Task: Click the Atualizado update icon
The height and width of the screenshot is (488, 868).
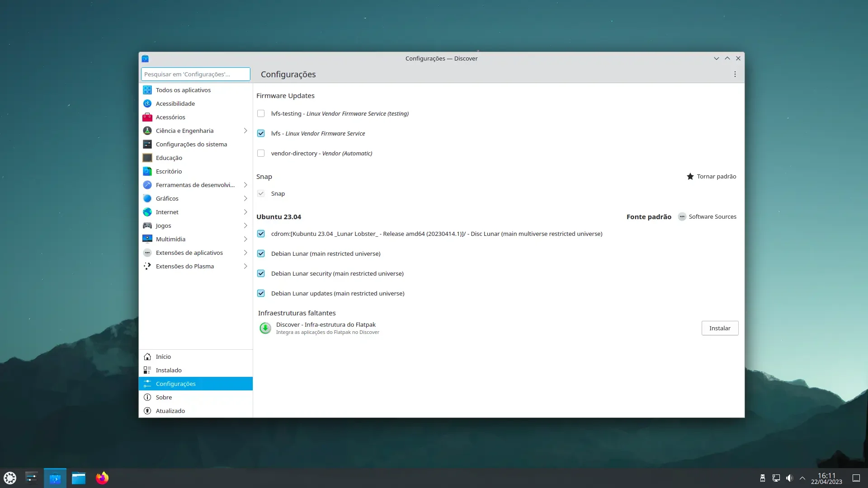Action: click(x=147, y=411)
